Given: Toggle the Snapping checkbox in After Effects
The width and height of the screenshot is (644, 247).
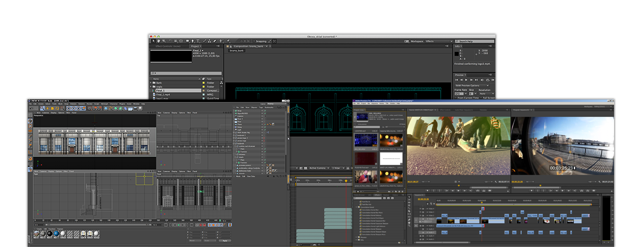Looking at the screenshot, I should [254, 41].
